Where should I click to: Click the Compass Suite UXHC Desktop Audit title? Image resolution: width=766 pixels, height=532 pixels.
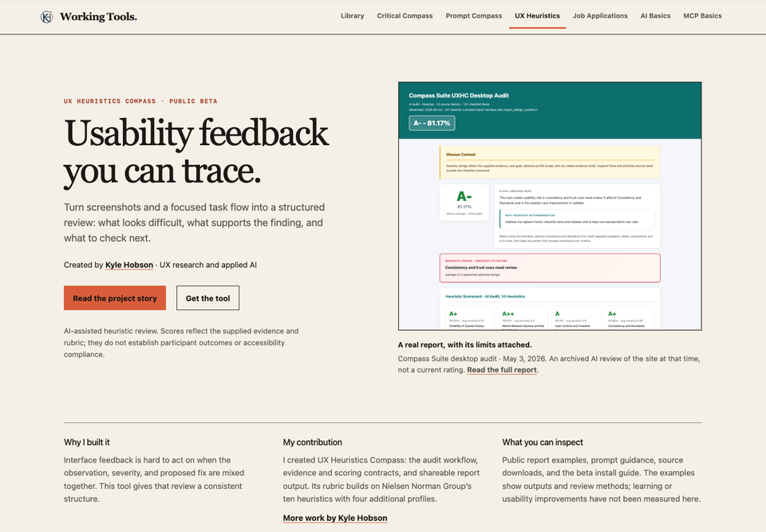pyautogui.click(x=459, y=96)
